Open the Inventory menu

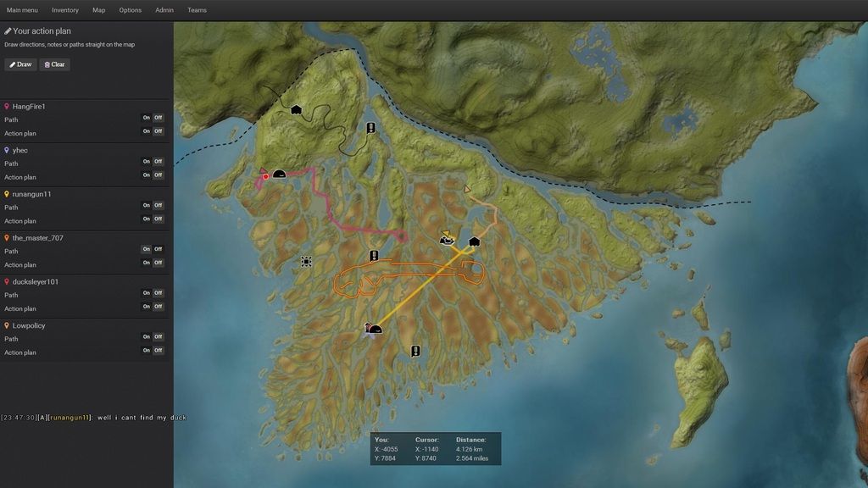[65, 10]
